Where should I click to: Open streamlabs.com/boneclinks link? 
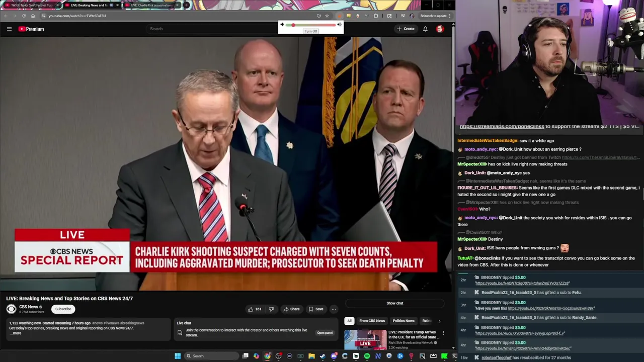[x=502, y=127]
